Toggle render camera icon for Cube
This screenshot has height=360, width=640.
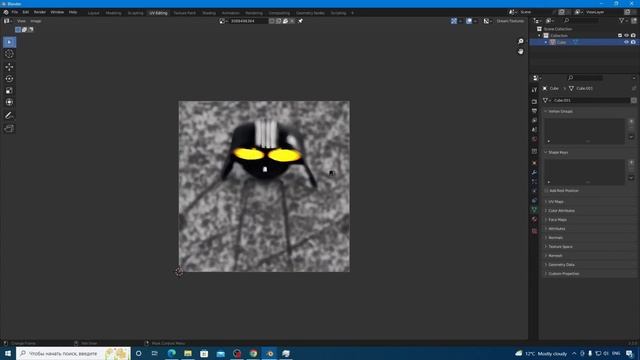[633, 42]
